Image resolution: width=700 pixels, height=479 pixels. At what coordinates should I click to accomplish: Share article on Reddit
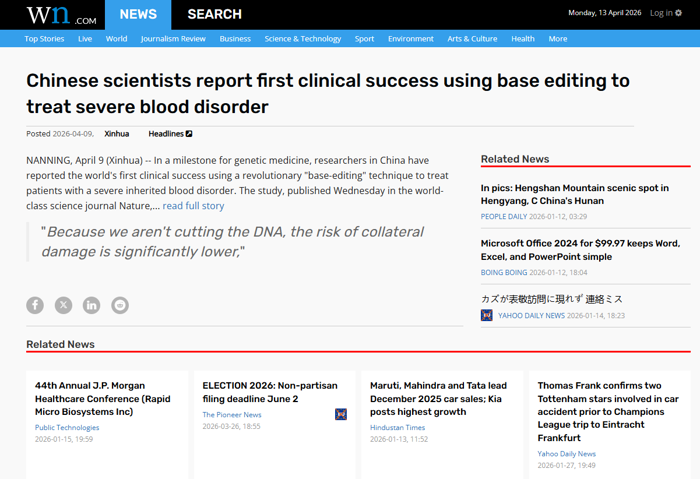click(x=120, y=305)
